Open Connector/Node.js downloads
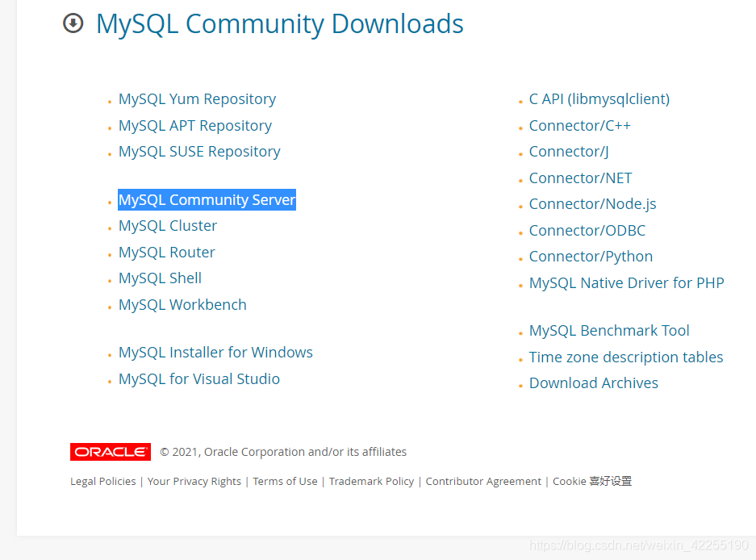Image resolution: width=756 pixels, height=560 pixels. (592, 204)
